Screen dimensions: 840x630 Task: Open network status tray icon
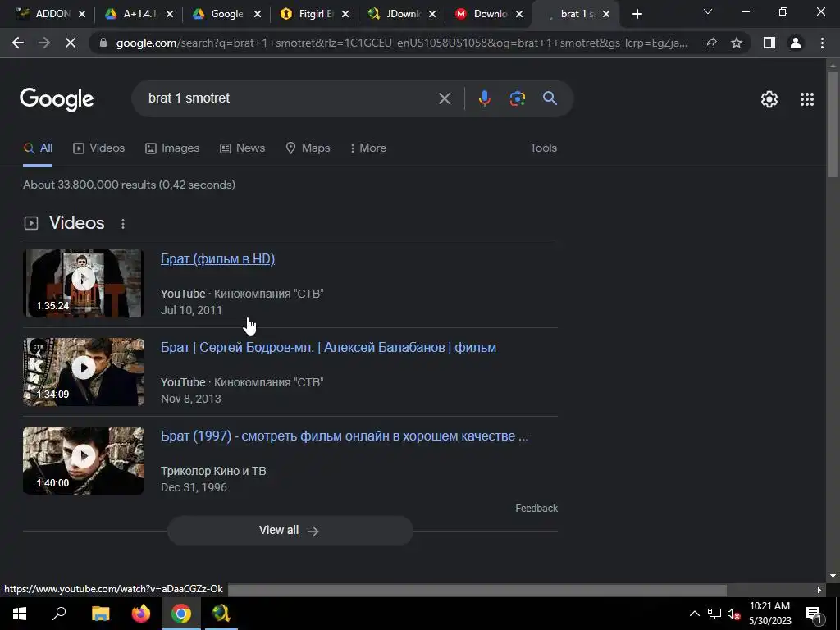coord(714,614)
